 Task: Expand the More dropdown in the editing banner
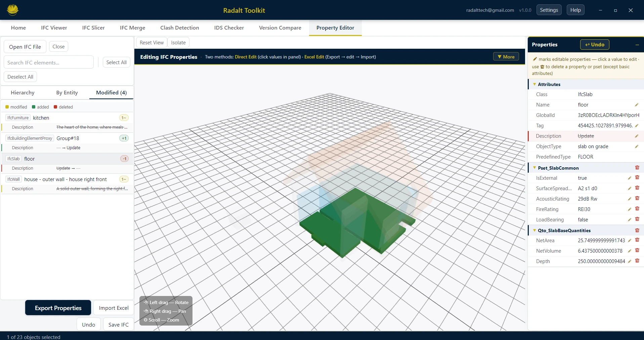click(x=506, y=56)
